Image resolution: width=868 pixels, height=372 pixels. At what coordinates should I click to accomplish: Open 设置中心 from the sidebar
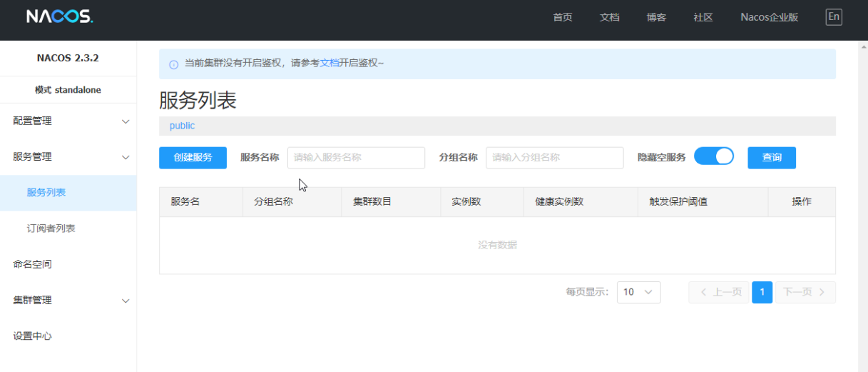(33, 336)
